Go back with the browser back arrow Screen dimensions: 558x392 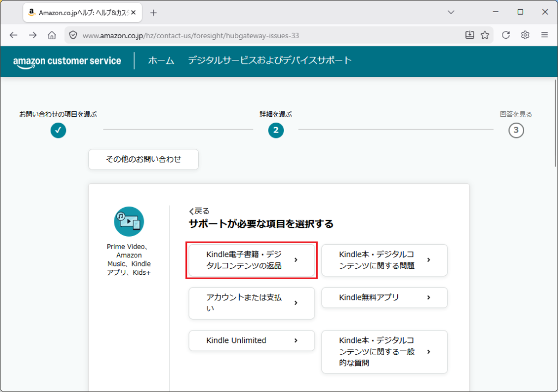click(x=14, y=35)
